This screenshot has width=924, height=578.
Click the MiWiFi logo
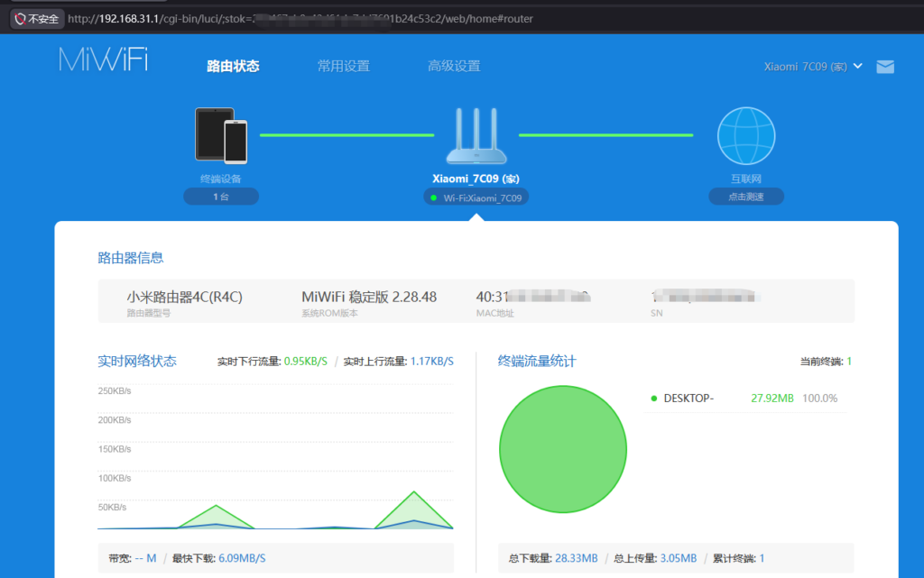pos(102,60)
